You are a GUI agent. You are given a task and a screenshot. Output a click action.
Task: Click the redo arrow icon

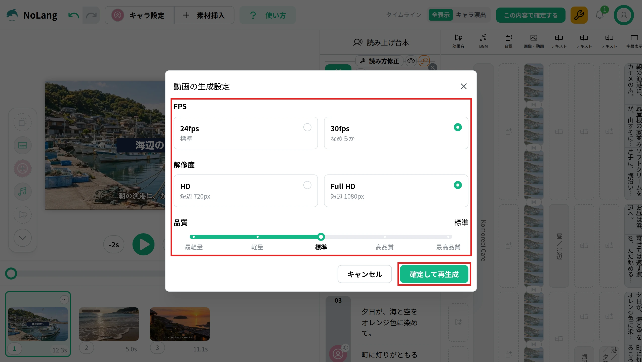coord(91,15)
